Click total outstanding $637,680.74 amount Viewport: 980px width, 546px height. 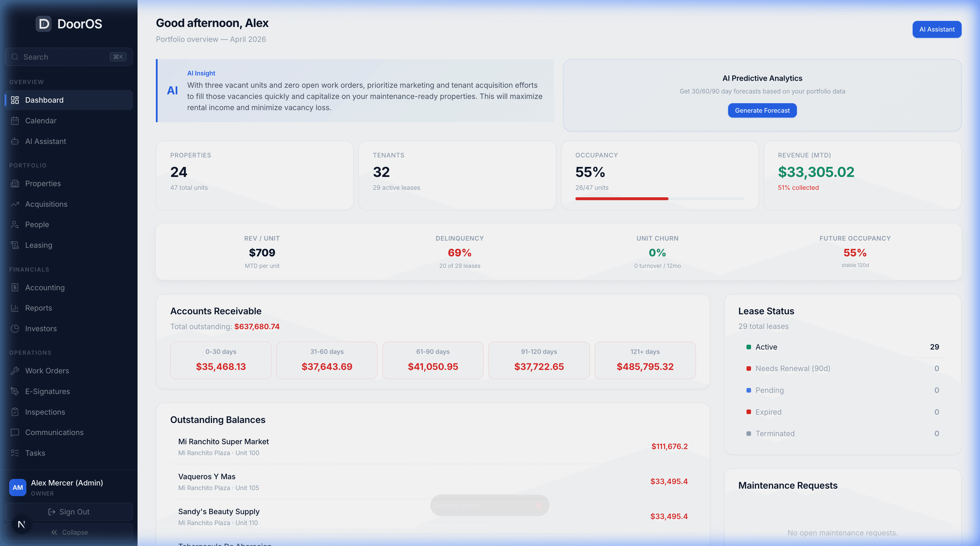(257, 327)
